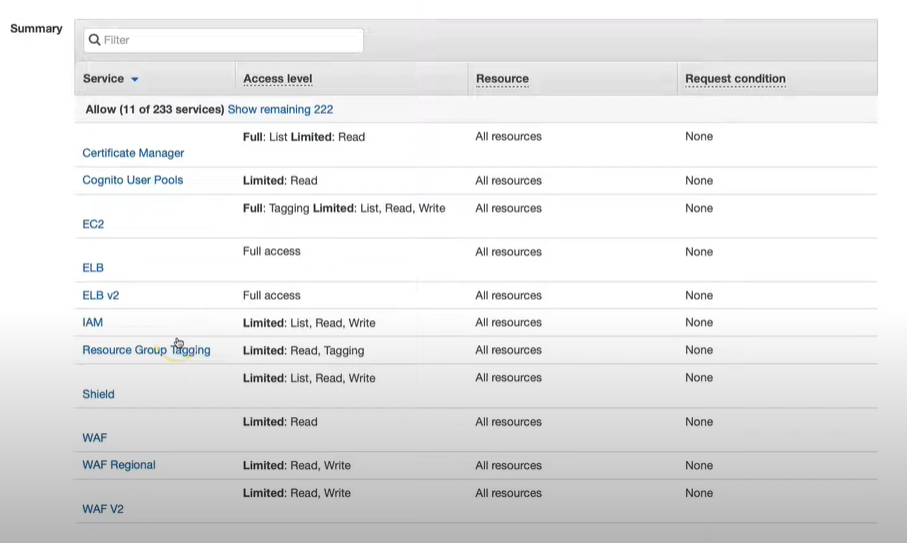This screenshot has width=907, height=543.
Task: Click the Resource column header
Action: (x=502, y=79)
